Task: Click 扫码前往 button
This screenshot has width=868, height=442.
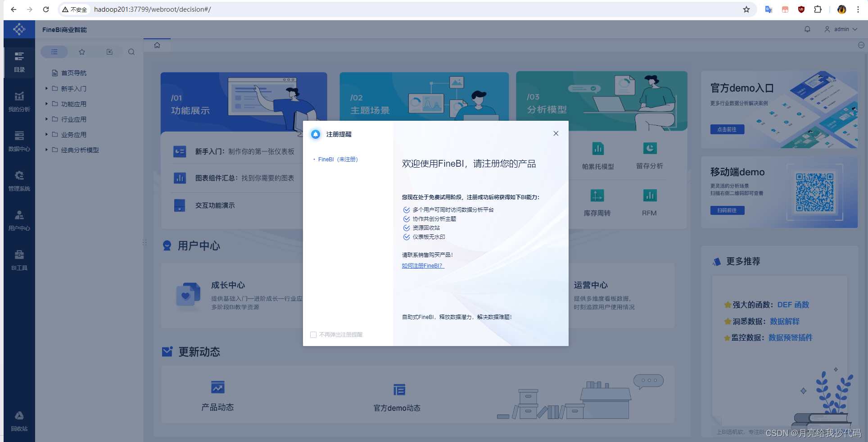Action: [727, 210]
